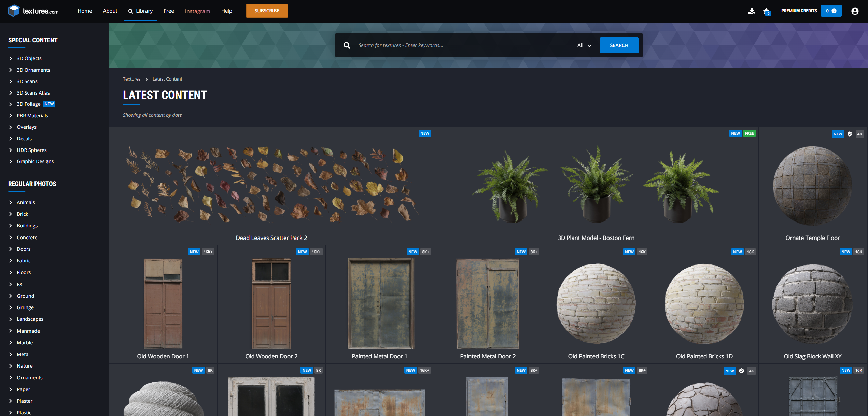Click the magnifier icon in search box
The image size is (868, 416).
click(x=347, y=45)
